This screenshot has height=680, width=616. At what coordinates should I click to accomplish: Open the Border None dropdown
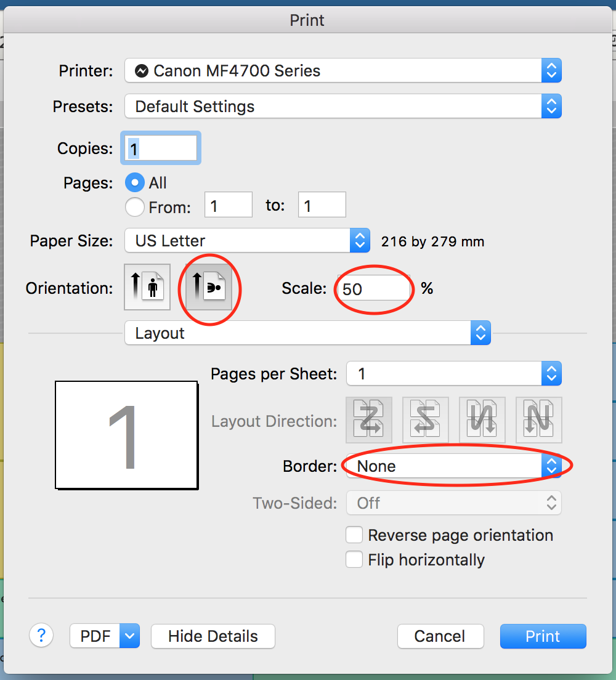(454, 466)
